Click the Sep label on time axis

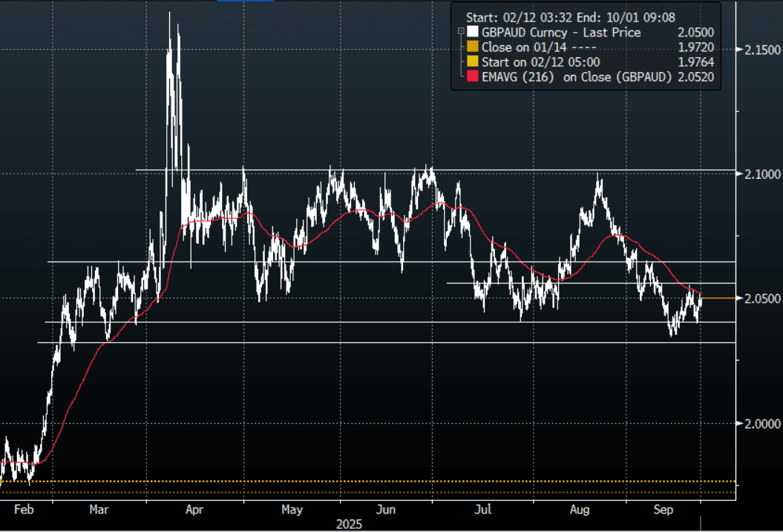coord(664,510)
